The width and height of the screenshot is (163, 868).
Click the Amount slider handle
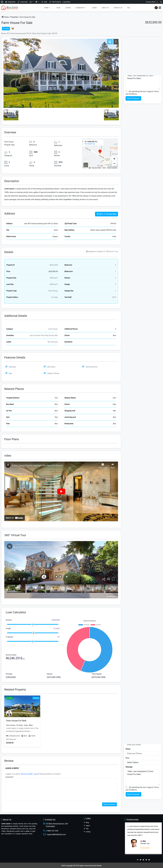coord(33,624)
